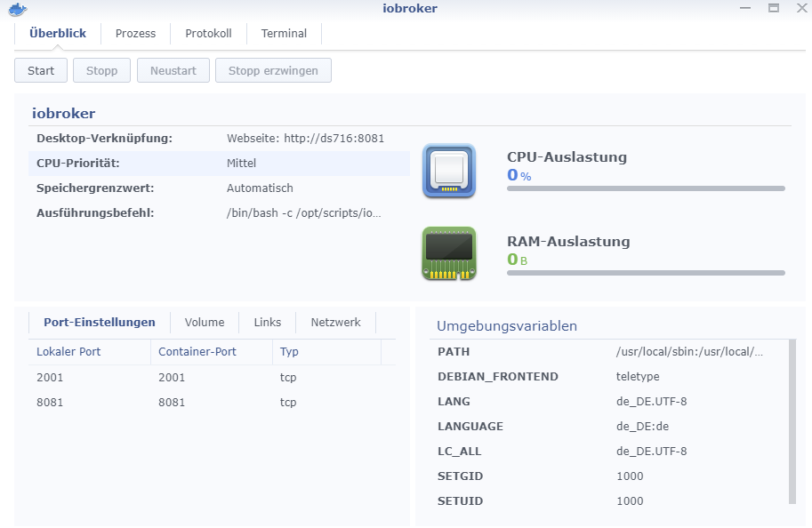Click the Mittel CPU priority value
The width and height of the screenshot is (812, 528).
pyautogui.click(x=241, y=164)
